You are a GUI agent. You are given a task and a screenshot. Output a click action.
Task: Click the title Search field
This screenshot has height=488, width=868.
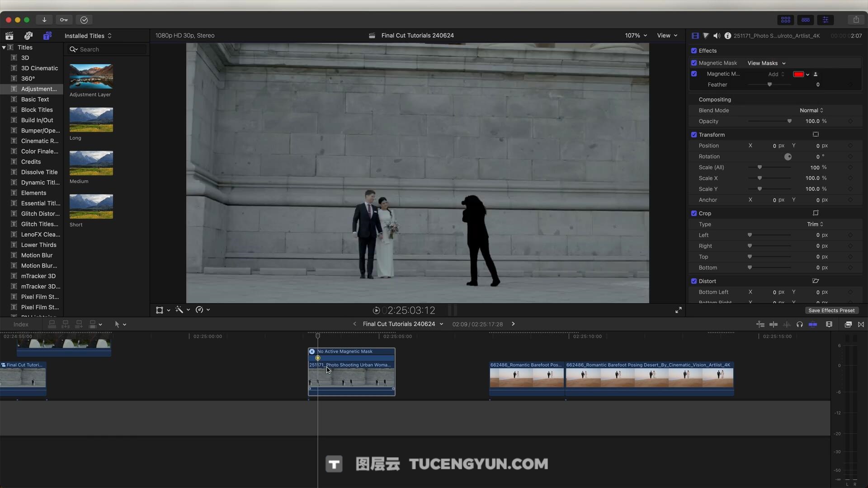pyautogui.click(x=108, y=49)
